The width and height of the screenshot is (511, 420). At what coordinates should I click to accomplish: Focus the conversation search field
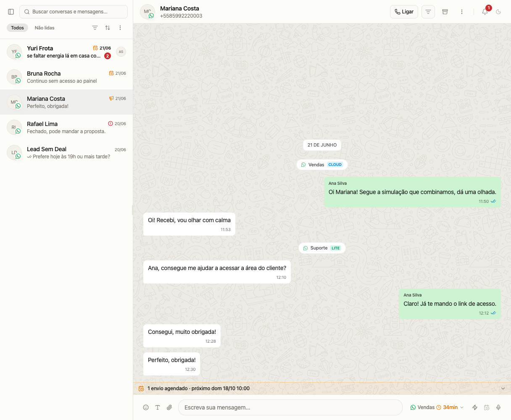[74, 12]
